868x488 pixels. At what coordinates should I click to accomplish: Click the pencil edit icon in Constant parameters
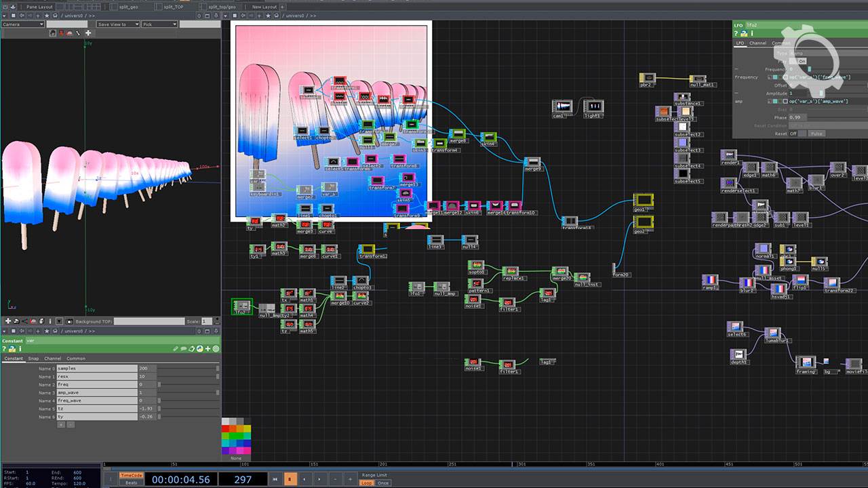[176, 349]
